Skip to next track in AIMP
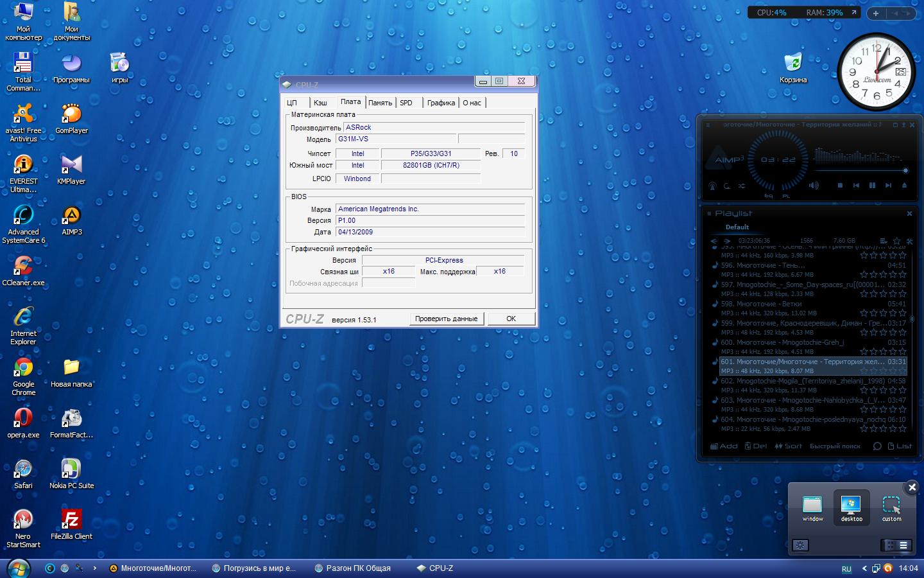This screenshot has height=578, width=924. click(888, 186)
